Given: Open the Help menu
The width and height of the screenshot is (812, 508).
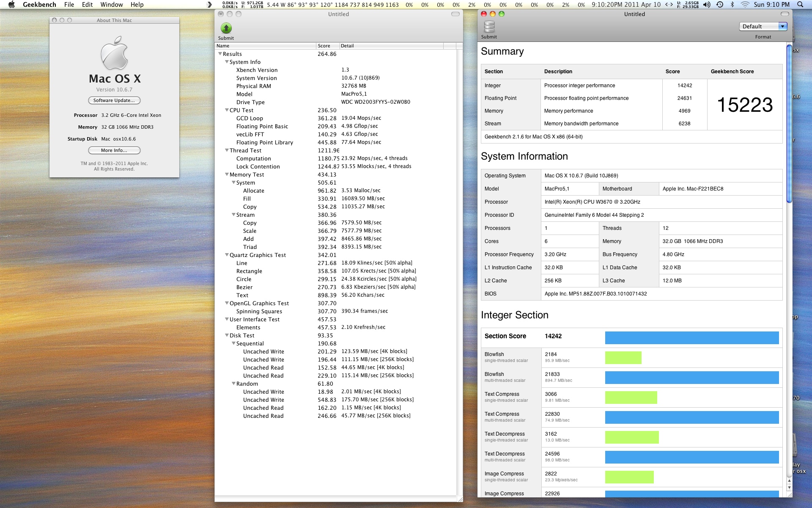Looking at the screenshot, I should coord(137,5).
